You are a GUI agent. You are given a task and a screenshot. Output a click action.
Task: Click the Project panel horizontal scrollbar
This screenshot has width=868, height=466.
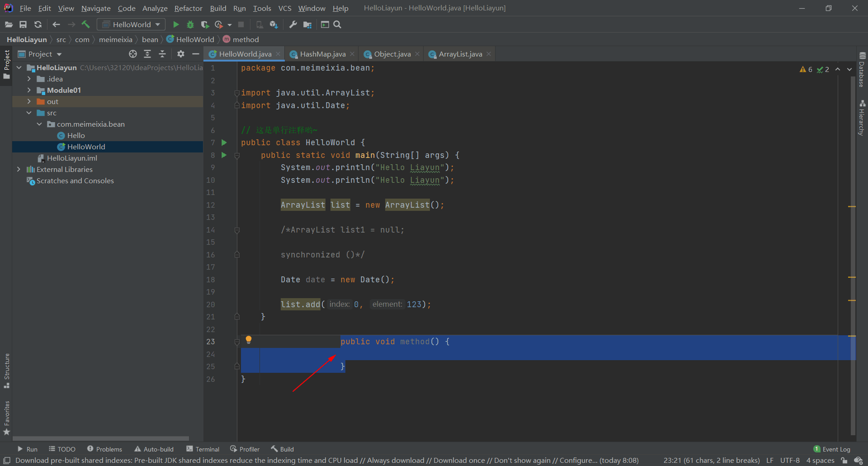coord(101,438)
